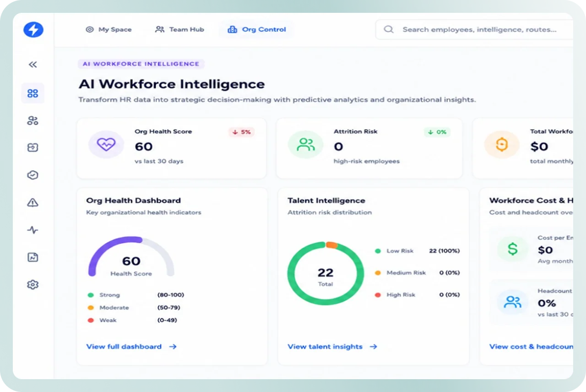The image size is (586, 392).
Task: Switch to Team Hub tab
Action: pyautogui.click(x=179, y=29)
